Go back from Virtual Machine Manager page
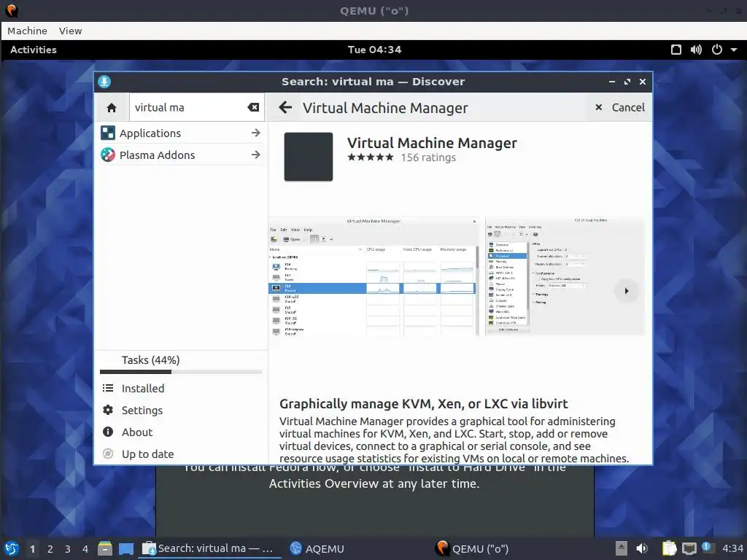The height and width of the screenshot is (560, 747). pos(285,108)
